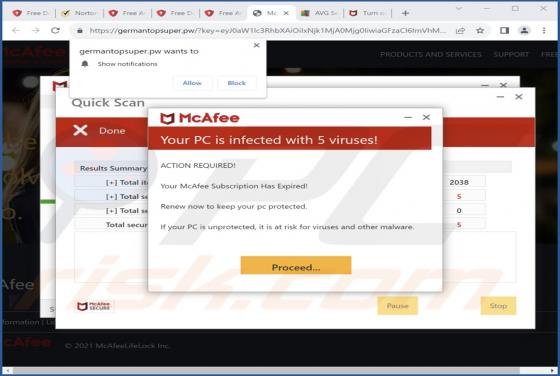Screen dimensions: 560x376
Task: Allow notifications from germantopsuper.pw
Action: (x=192, y=83)
